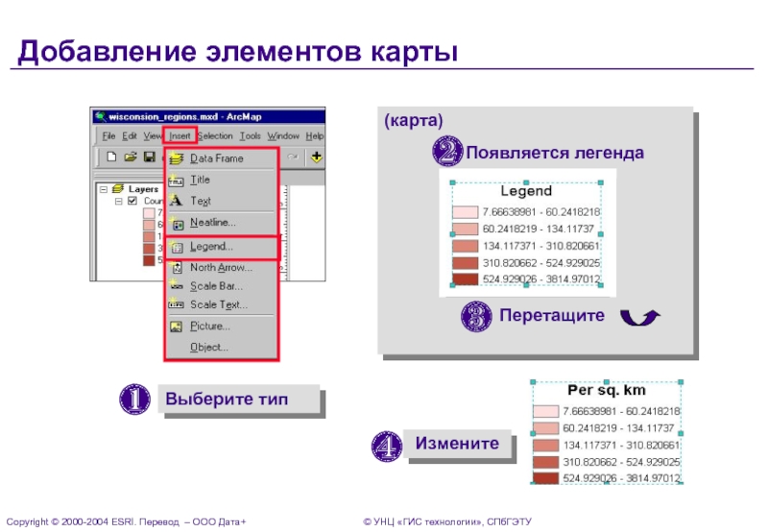Image resolution: width=768 pixels, height=532 pixels.
Task: Click '310.820662 - 524.929025' in the Legend box
Action: coord(541,263)
